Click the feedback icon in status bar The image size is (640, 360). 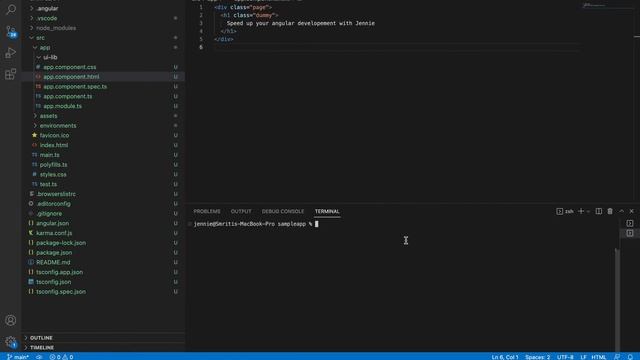(x=617, y=357)
